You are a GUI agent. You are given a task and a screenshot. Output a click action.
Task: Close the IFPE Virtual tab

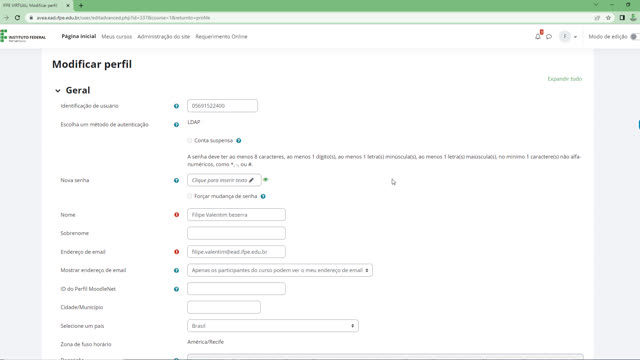(68, 5)
